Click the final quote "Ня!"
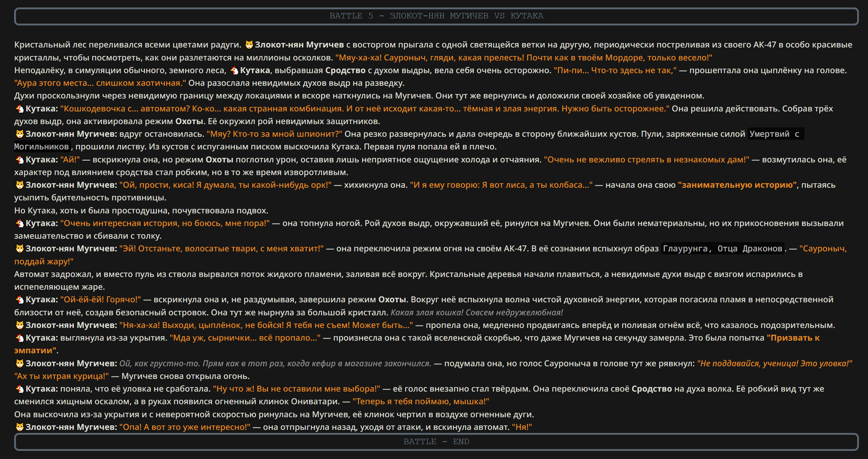This screenshot has width=868, height=459. (522, 427)
